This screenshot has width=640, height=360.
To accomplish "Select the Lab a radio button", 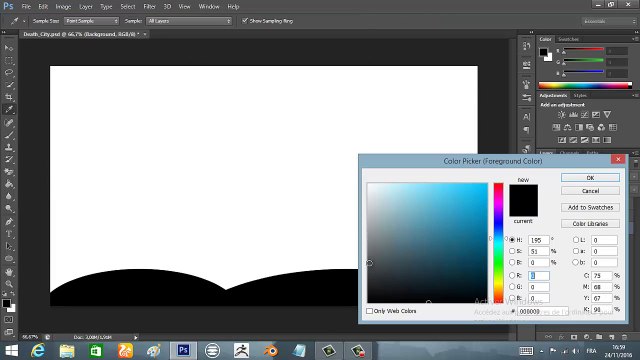I will click(x=576, y=251).
